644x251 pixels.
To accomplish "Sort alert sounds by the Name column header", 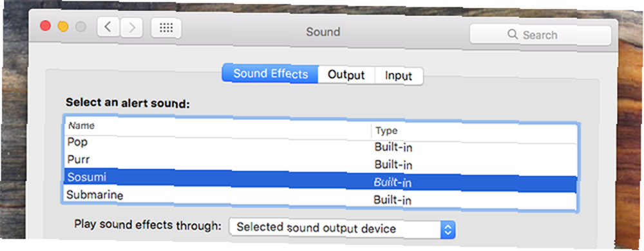I will pyautogui.click(x=218, y=126).
